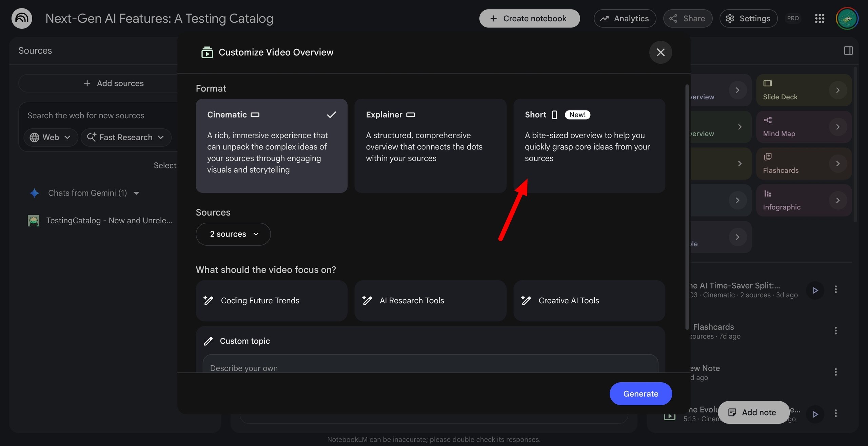The image size is (868, 446).
Task: Open the Web source type dropdown
Action: tap(51, 138)
